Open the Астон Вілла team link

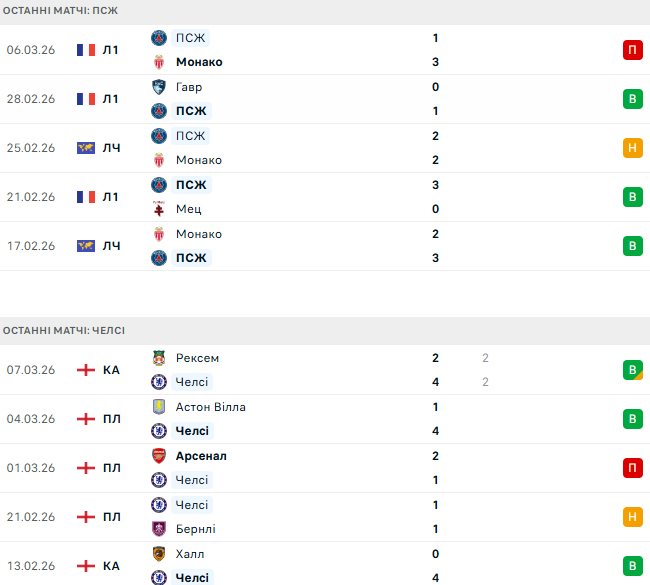tap(210, 407)
